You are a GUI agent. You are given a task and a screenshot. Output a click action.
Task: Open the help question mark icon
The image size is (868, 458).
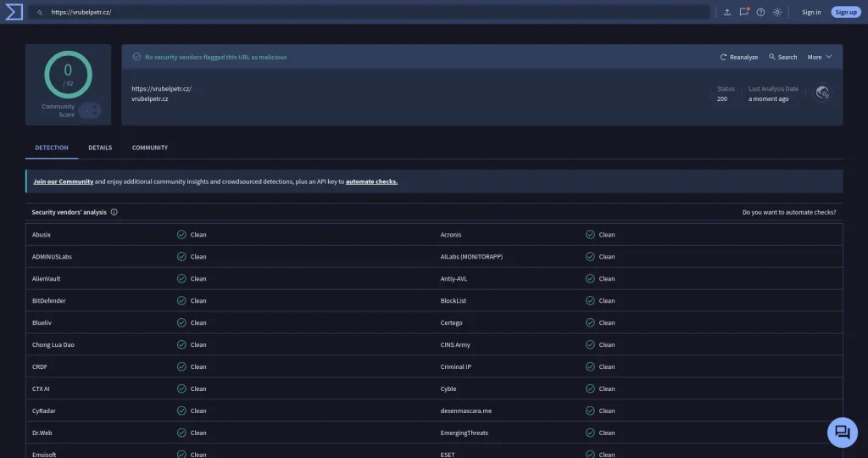point(760,12)
